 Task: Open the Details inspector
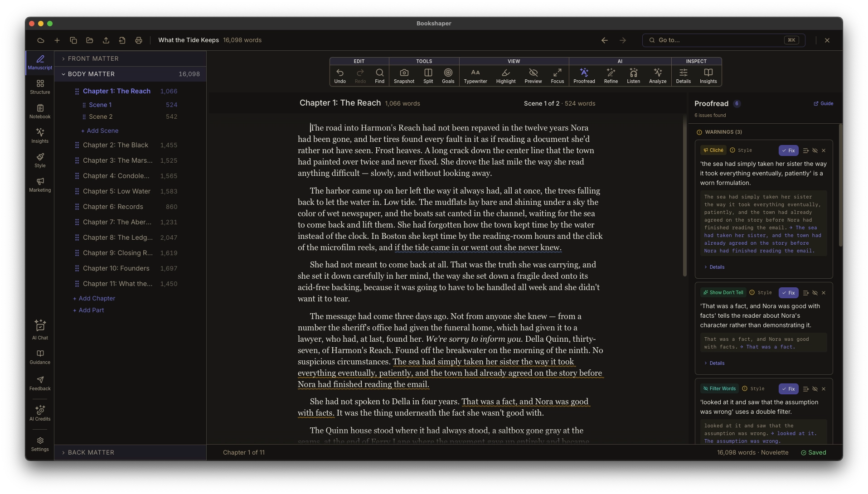(x=683, y=76)
